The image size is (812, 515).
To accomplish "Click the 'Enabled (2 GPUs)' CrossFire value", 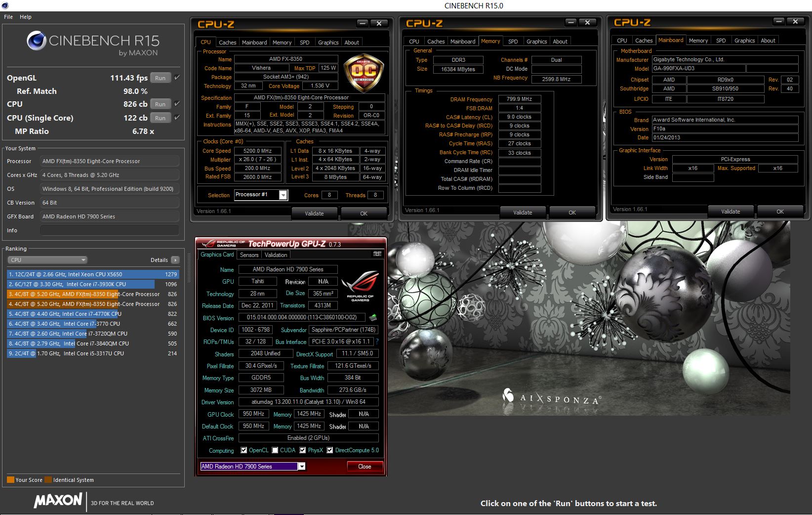I will (x=309, y=438).
